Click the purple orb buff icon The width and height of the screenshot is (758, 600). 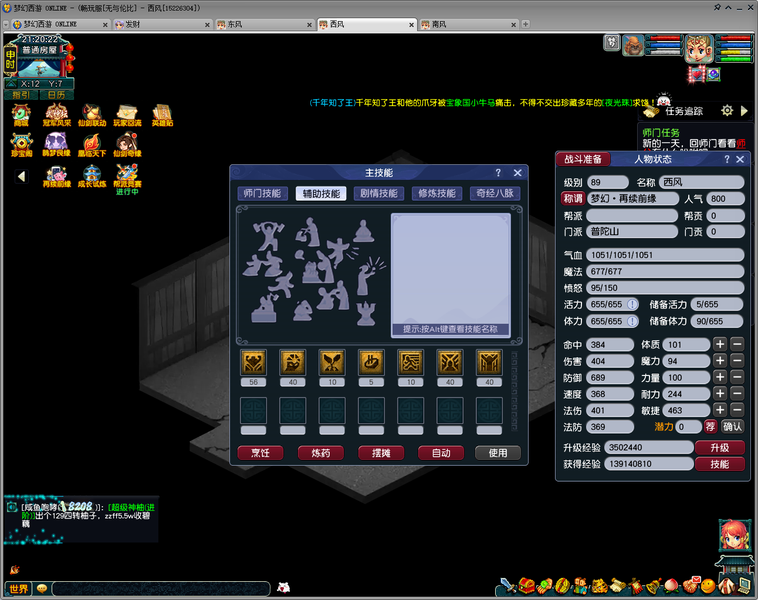(713, 74)
